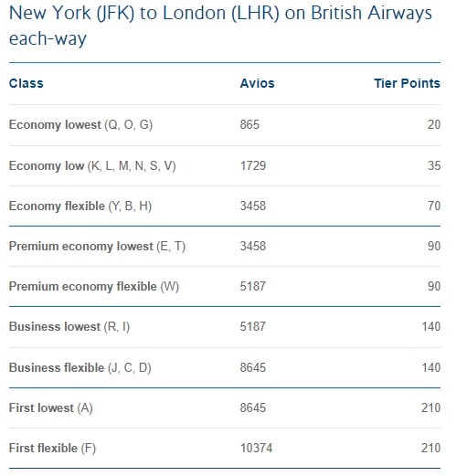The height and width of the screenshot is (476, 456).
Task: Click Business lowest 140 tier points value
Action: pos(431,326)
